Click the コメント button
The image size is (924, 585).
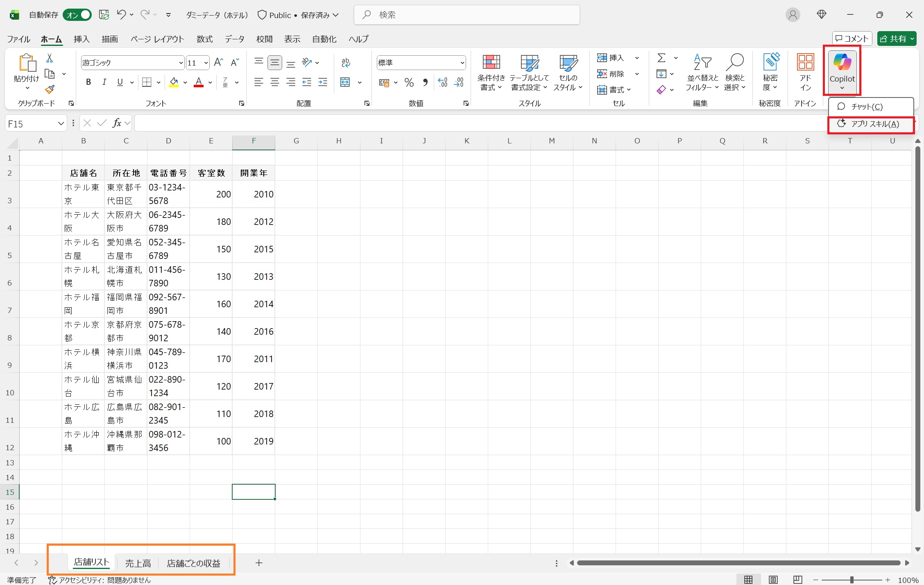pyautogui.click(x=852, y=39)
